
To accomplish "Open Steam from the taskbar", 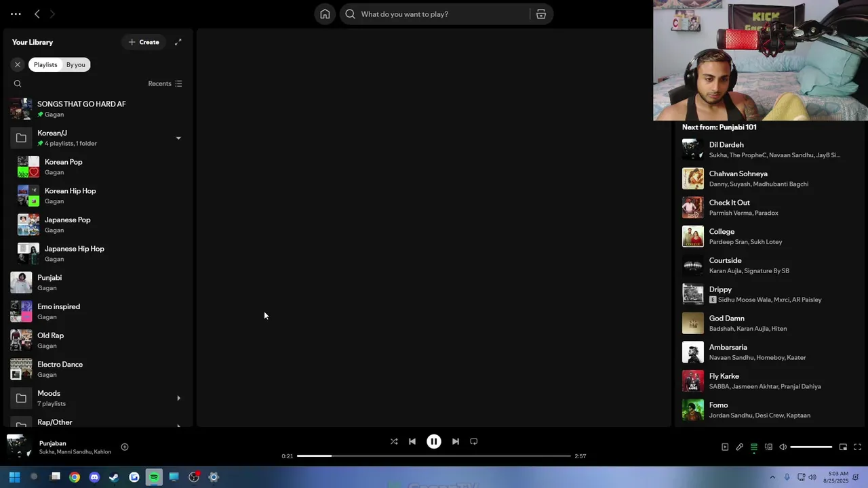I will click(x=114, y=477).
